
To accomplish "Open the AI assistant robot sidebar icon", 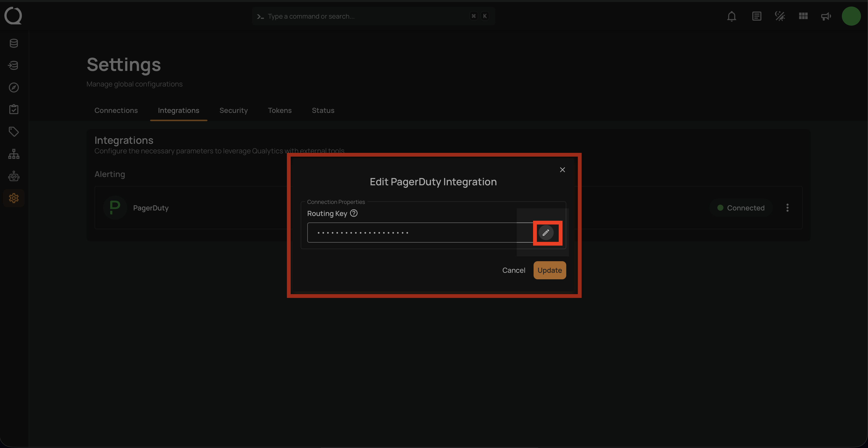I will [14, 176].
